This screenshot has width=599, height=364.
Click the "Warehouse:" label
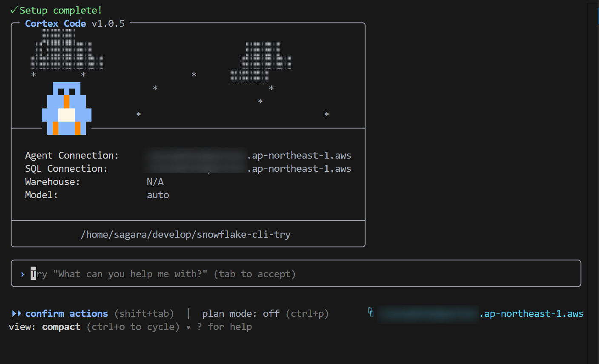[x=52, y=182]
